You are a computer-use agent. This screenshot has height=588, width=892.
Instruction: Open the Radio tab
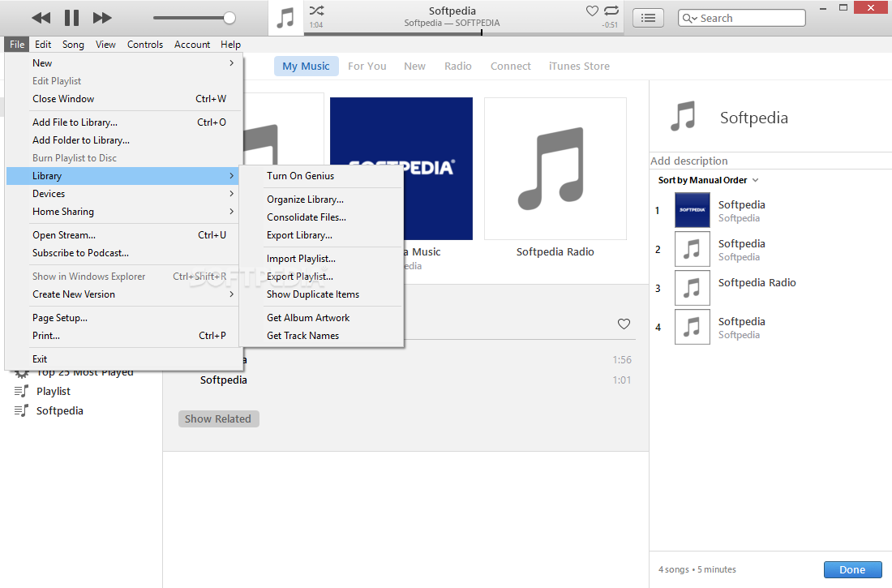(x=458, y=66)
